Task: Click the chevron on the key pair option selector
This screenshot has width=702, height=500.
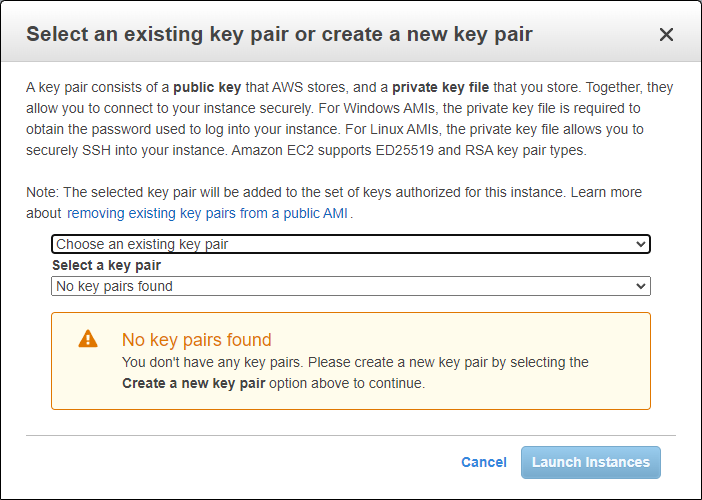Action: point(641,244)
